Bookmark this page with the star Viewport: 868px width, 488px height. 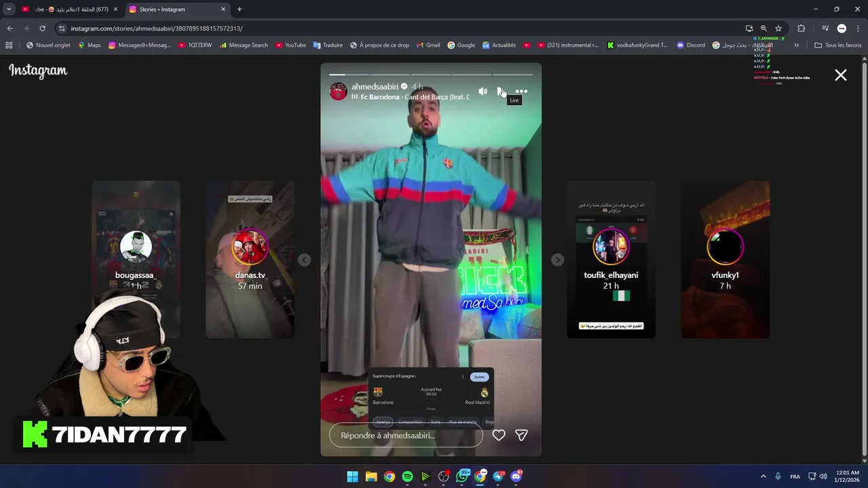click(778, 28)
